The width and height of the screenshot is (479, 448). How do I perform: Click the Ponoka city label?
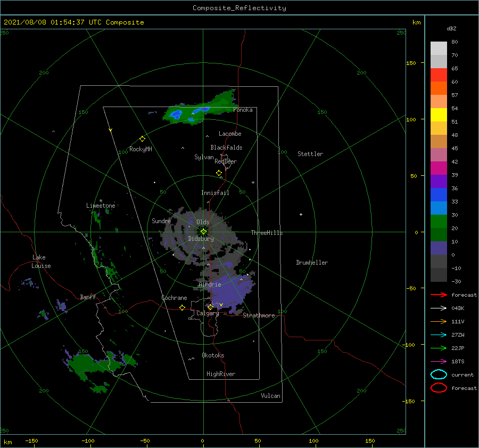243,110
